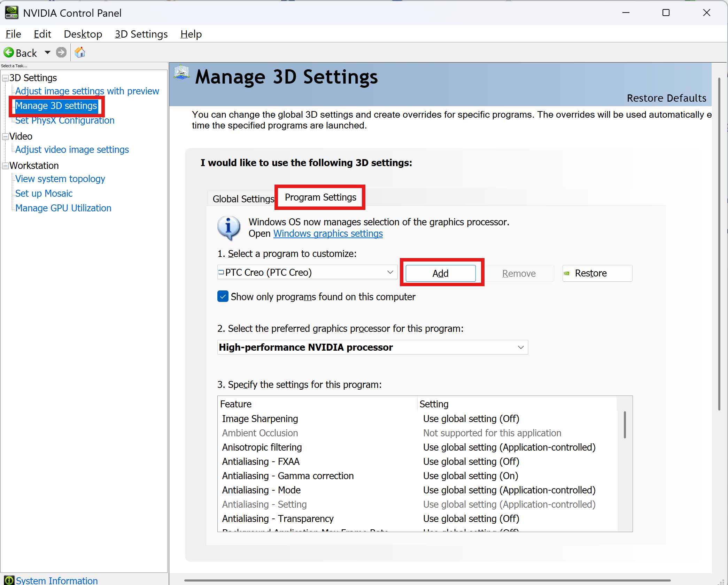Open the Edit menu
Screen dimensions: 728x585
[x=42, y=34]
